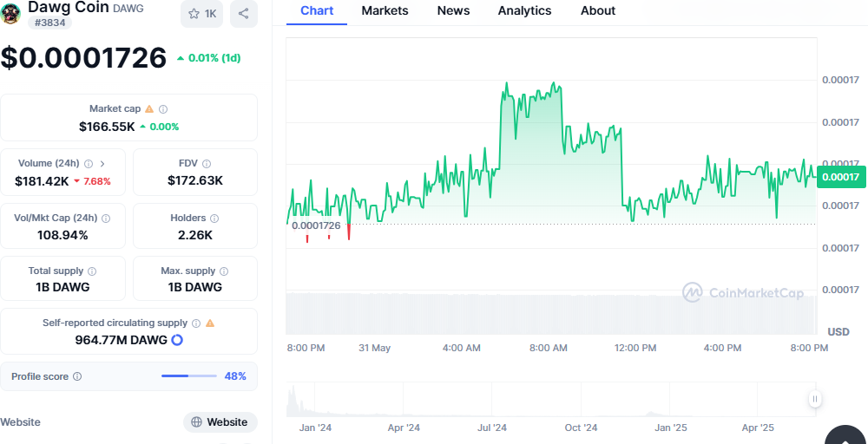Open the Market cap info icon
Image resolution: width=868 pixels, height=444 pixels.
pyautogui.click(x=163, y=109)
